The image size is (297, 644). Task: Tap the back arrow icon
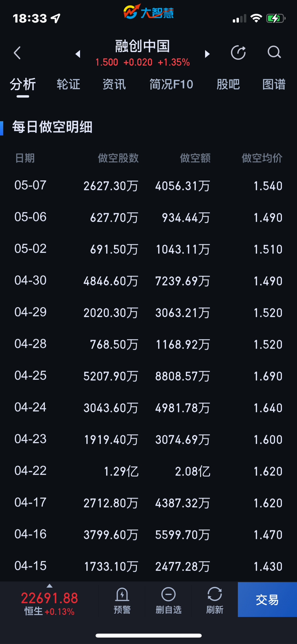17,53
